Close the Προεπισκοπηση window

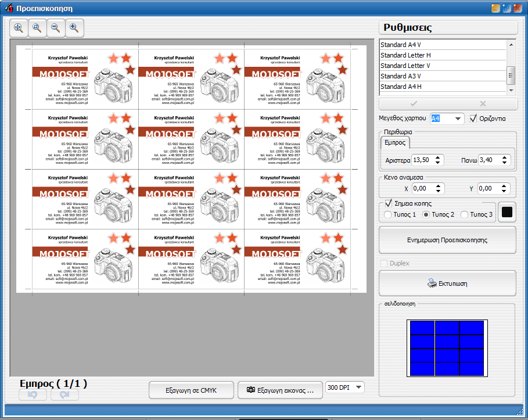(x=518, y=8)
